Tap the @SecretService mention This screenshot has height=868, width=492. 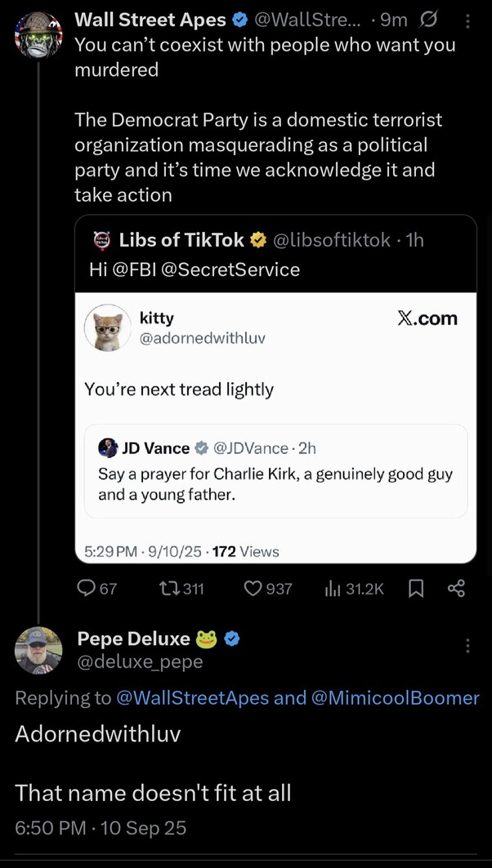click(231, 269)
